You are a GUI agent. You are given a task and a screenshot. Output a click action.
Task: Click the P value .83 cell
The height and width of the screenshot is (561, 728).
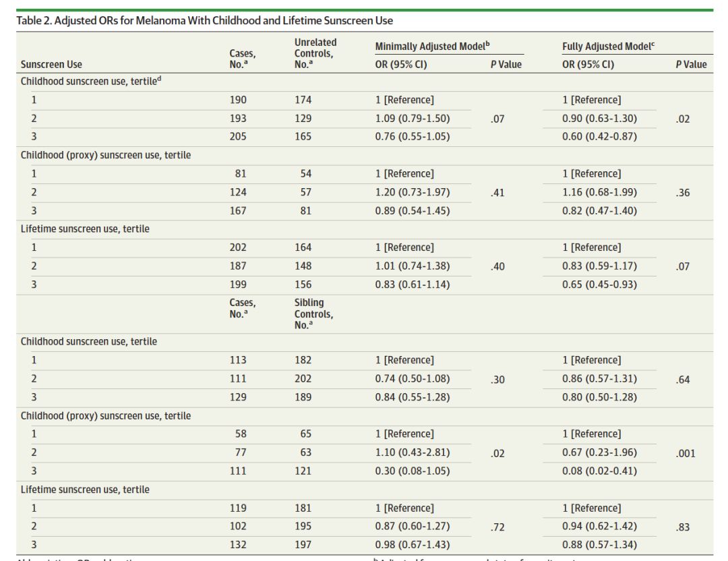682,527
